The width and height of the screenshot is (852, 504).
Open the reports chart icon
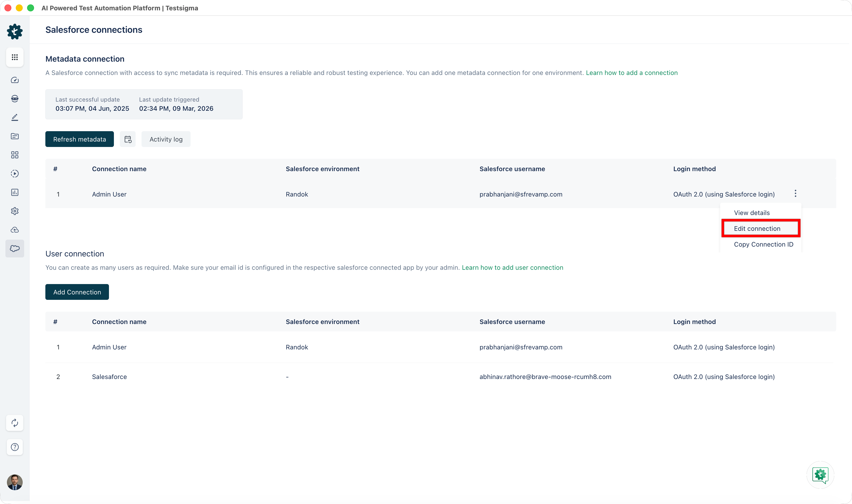click(15, 192)
